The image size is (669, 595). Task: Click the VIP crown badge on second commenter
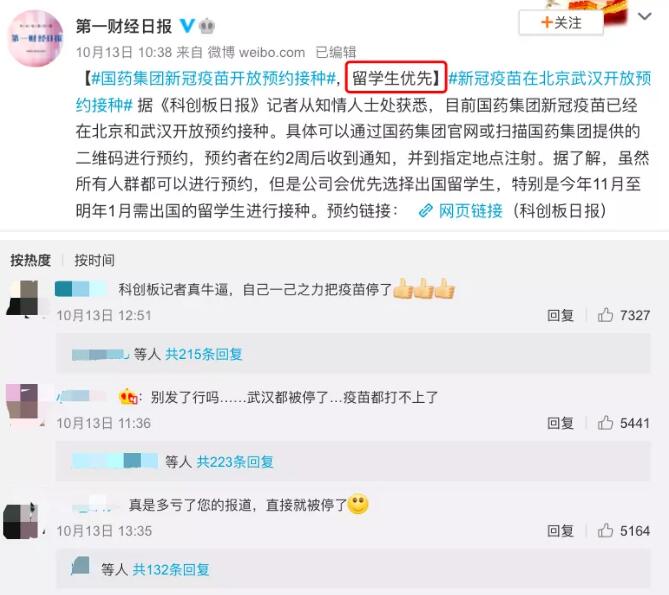(x=128, y=397)
